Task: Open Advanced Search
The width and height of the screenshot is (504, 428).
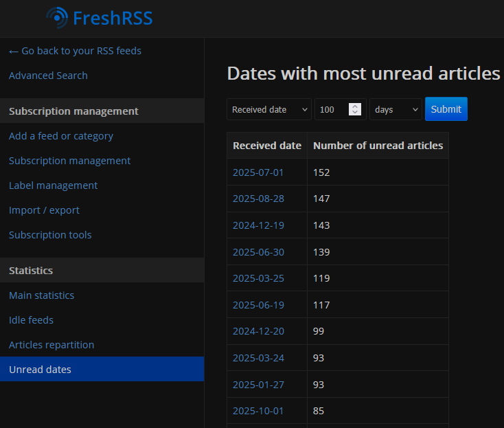Action: point(48,76)
